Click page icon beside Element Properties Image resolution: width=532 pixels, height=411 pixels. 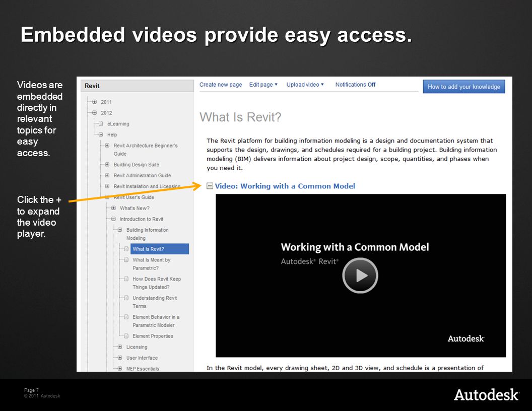tap(126, 336)
